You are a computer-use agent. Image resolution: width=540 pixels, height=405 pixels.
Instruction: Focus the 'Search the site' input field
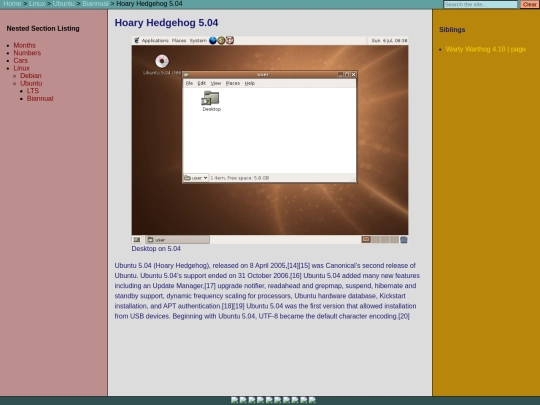[x=480, y=4]
